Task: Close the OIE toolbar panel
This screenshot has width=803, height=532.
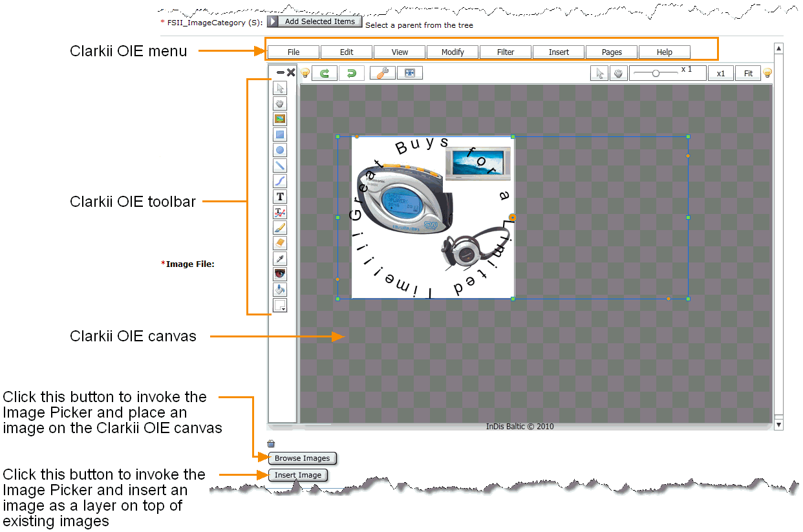Action: (291, 73)
